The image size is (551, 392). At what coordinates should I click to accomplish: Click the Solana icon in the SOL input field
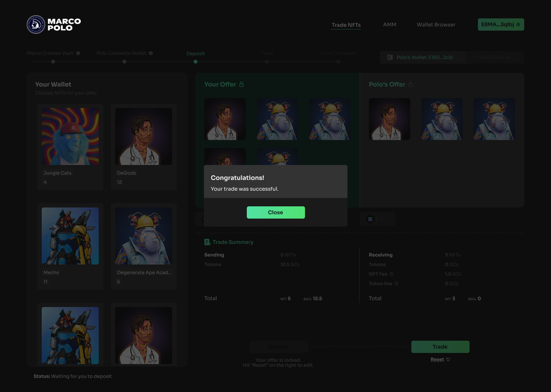click(x=370, y=219)
